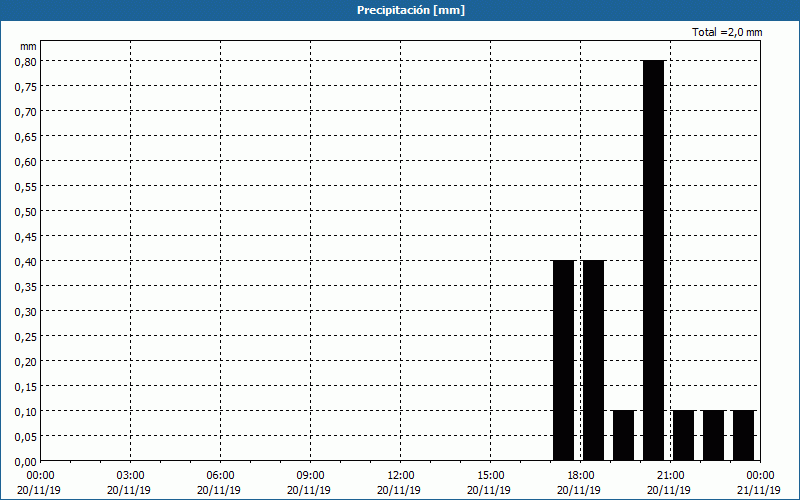Click the last 0,10 bar ending at midnight
Viewport: 800px width, 500px height.
click(x=744, y=435)
